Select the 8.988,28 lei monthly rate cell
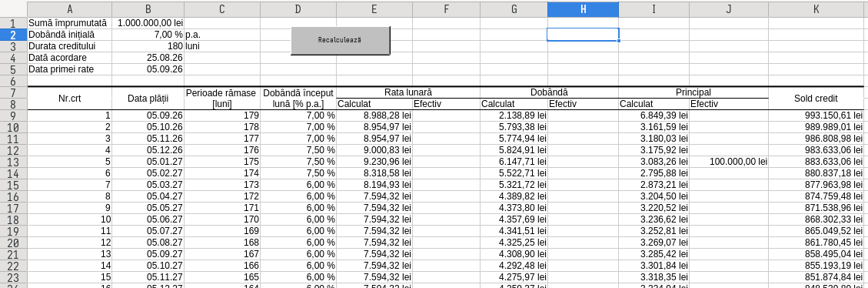The height and width of the screenshot is (288, 868). (374, 116)
